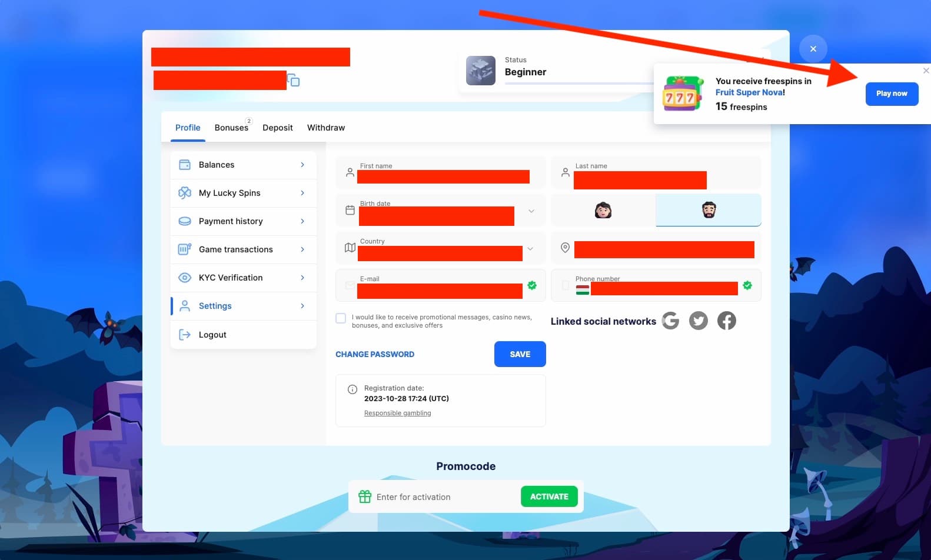Tick the promotional messages checkbox
Screen dimensions: 931x560
(341, 318)
